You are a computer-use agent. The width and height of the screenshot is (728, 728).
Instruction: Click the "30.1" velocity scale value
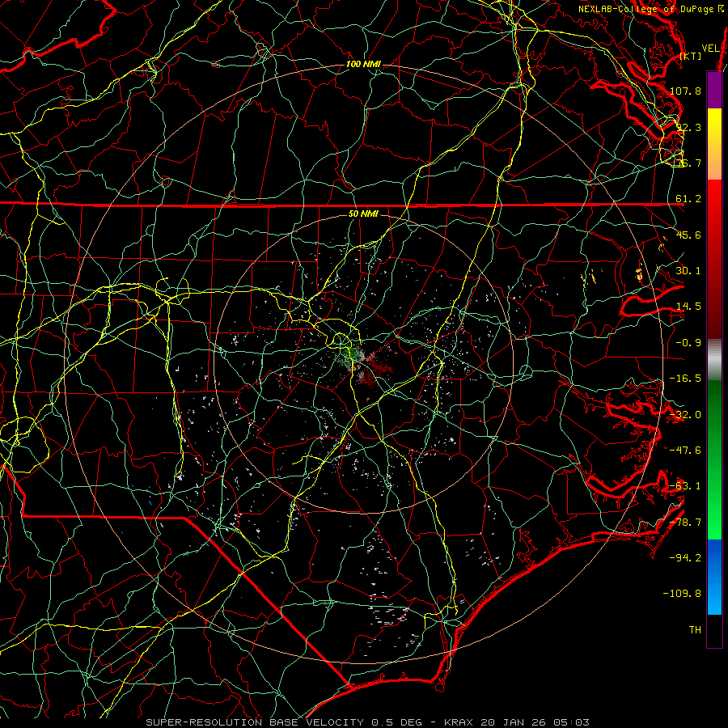pos(688,271)
